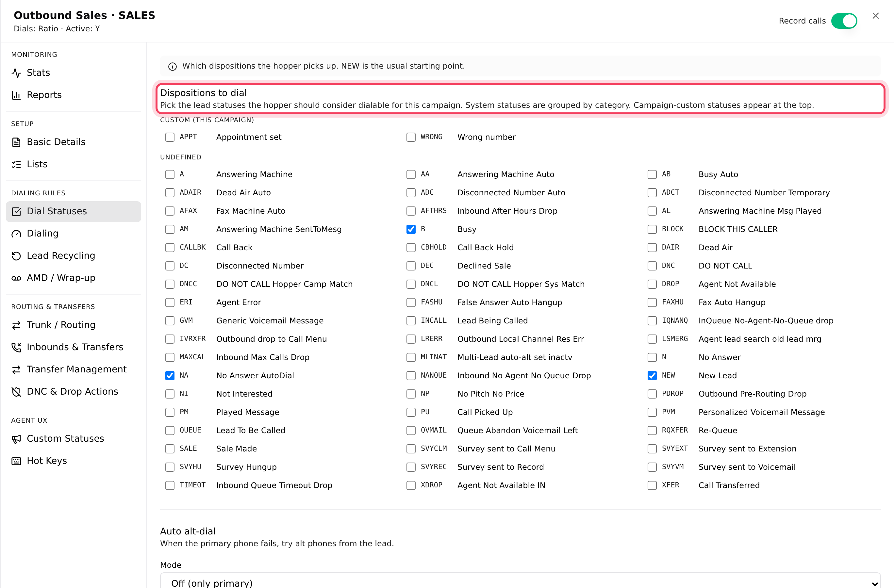Click the Custom Statuses megaphone icon
The width and height of the screenshot is (894, 588).
(x=16, y=439)
